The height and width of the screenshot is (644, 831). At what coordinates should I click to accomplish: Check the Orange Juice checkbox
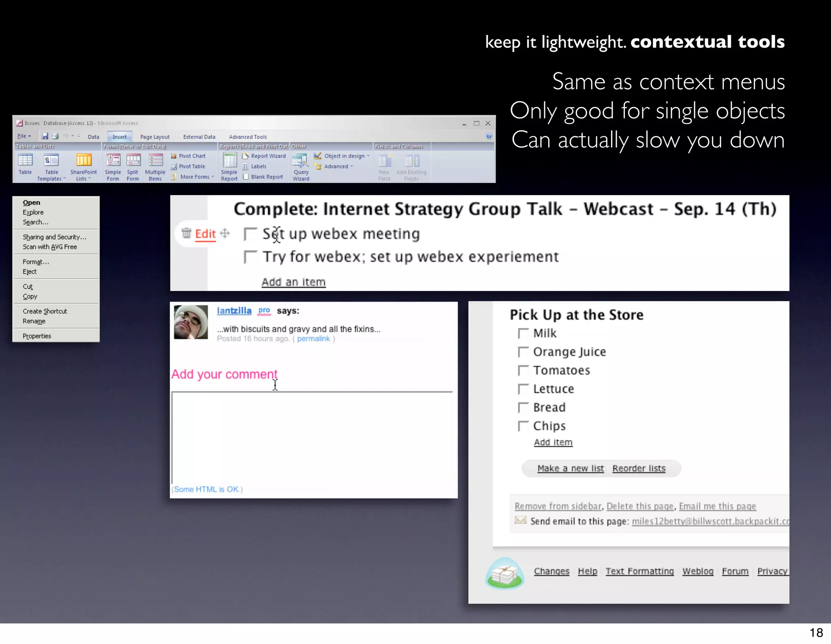(523, 352)
